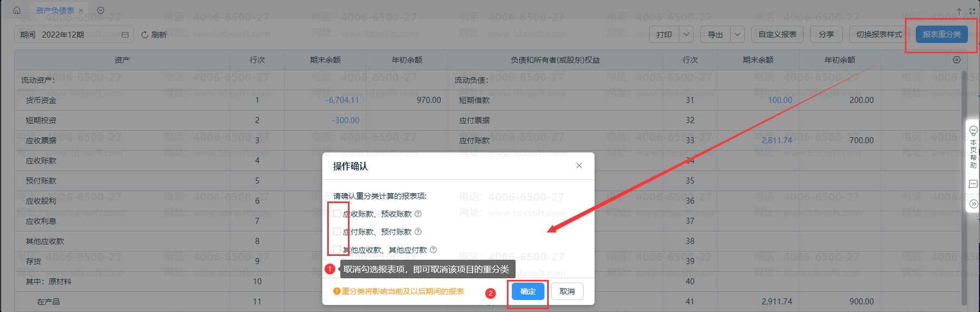Select the 资产负债表 tab

tap(55, 10)
